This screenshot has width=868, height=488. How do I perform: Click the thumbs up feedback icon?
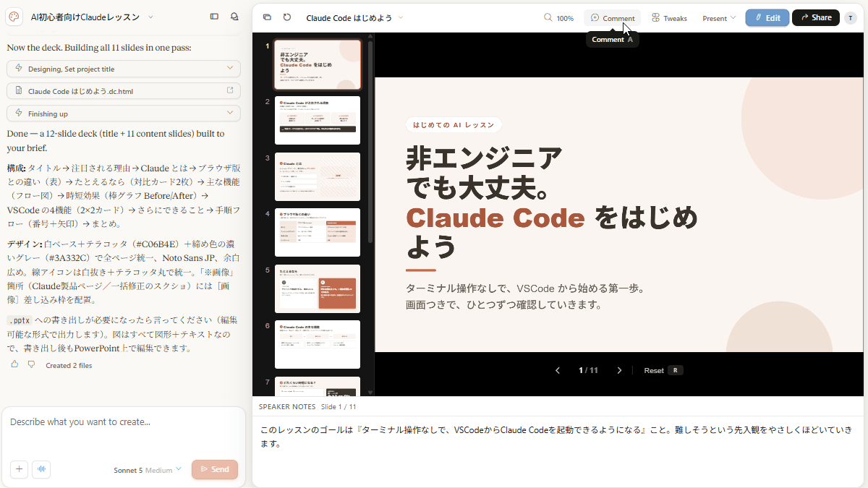pyautogui.click(x=14, y=364)
